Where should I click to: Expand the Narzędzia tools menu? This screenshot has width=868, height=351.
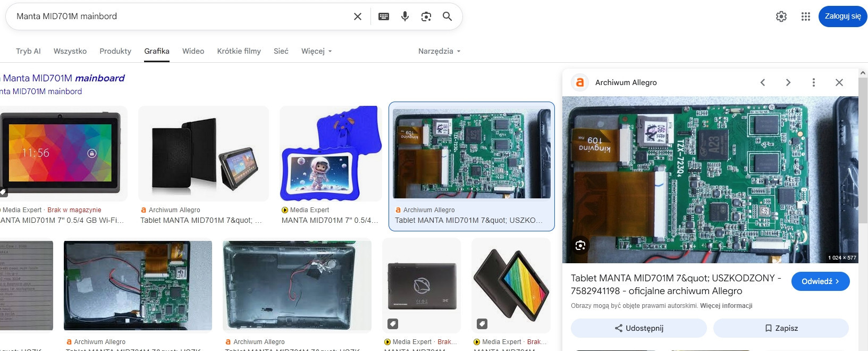pos(439,51)
